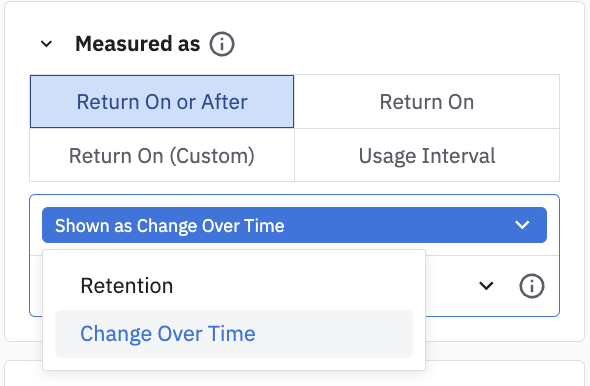Click the Return On or After label text
The width and height of the screenshot is (590, 386).
click(162, 102)
